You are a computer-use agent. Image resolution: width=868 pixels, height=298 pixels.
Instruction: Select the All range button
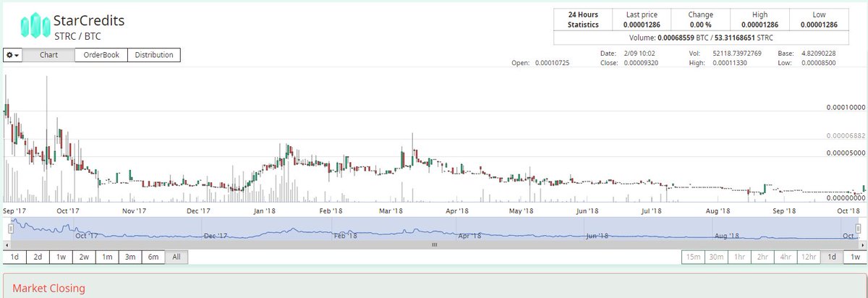click(176, 257)
